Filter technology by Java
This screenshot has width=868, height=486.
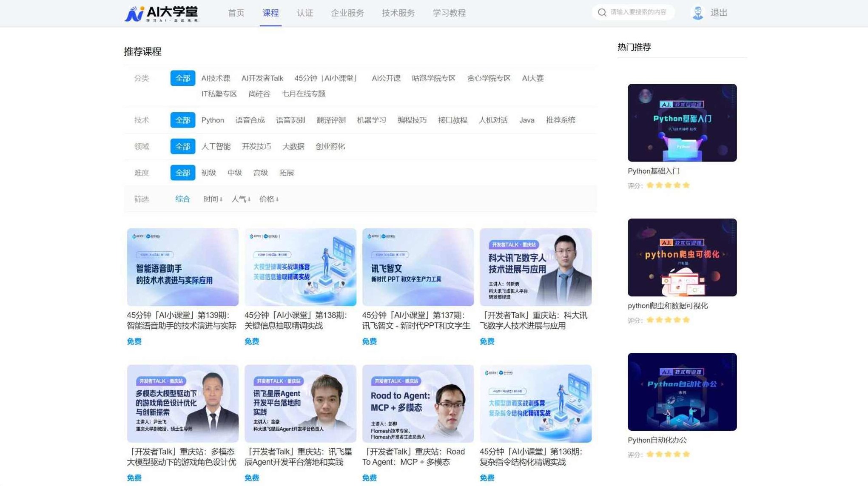[x=526, y=120]
